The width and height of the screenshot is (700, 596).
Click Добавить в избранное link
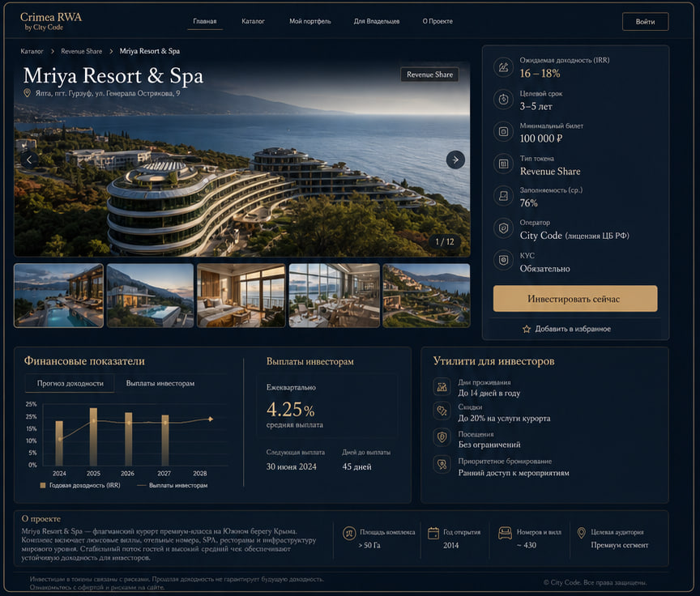tap(566, 329)
